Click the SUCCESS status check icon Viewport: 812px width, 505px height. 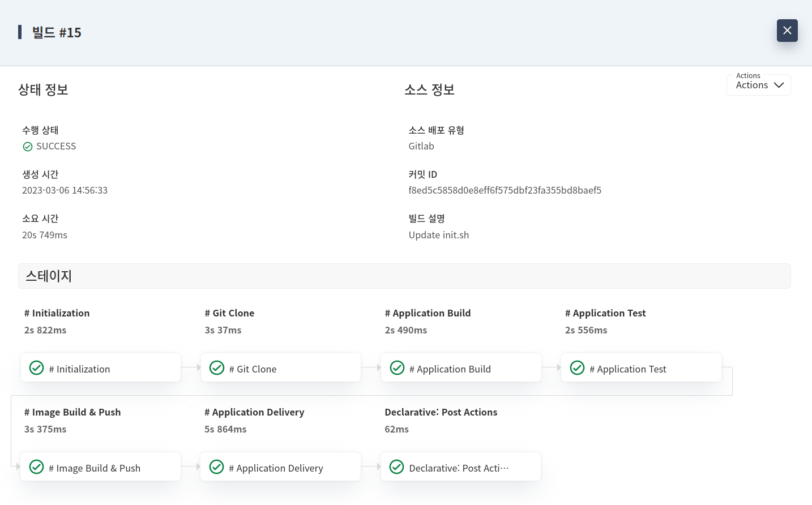tap(28, 147)
